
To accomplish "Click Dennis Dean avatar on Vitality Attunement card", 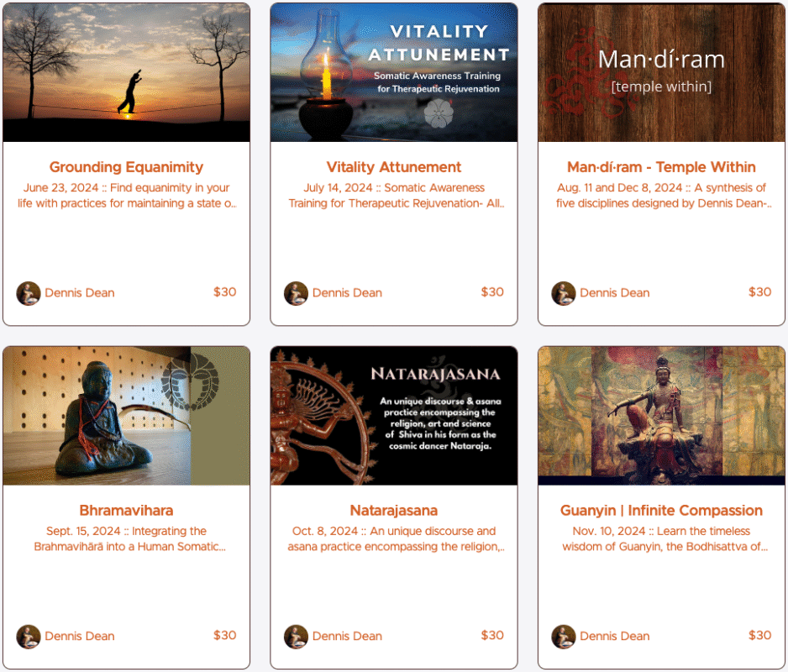I will click(296, 293).
